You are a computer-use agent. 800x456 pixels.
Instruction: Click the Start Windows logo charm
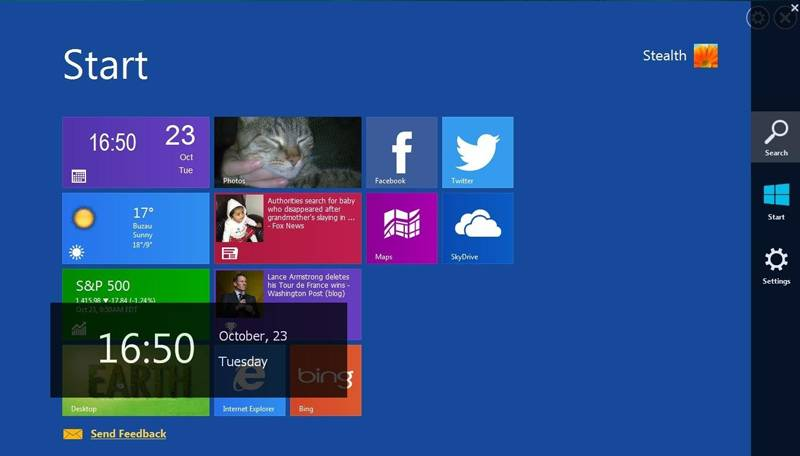[x=776, y=201]
